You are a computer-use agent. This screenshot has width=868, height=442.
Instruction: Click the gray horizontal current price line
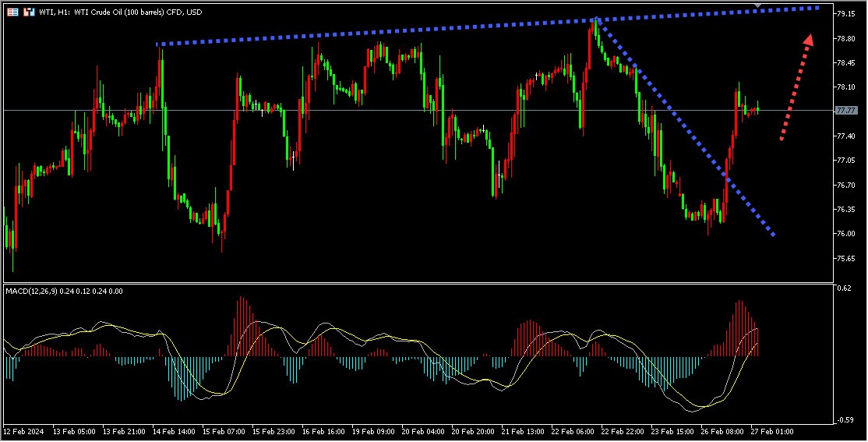click(x=415, y=111)
